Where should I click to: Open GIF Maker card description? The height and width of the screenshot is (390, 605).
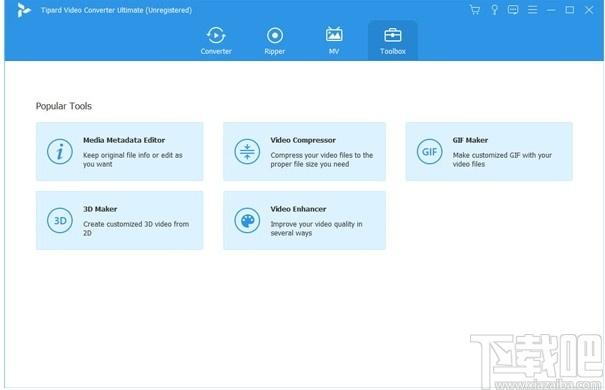click(x=502, y=160)
